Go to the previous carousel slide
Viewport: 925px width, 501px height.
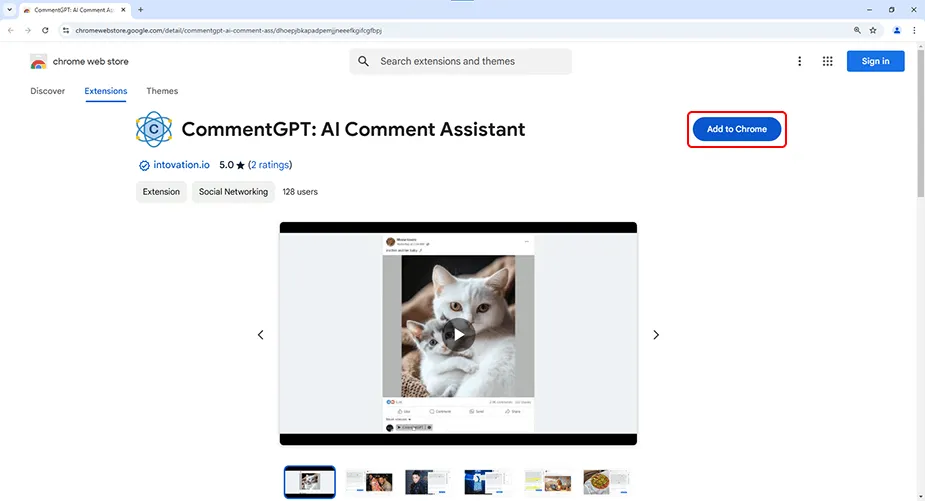(261, 335)
